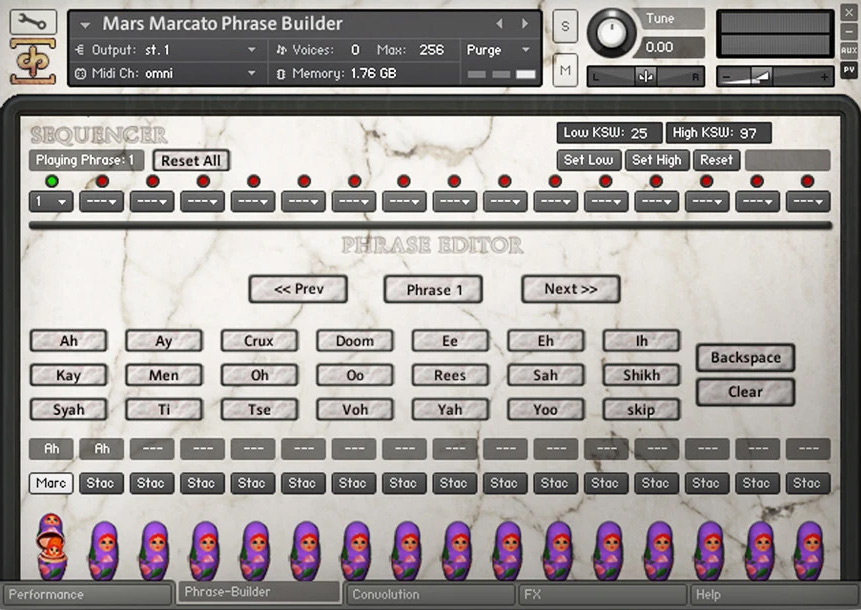This screenshot has height=610, width=861.
Task: Open instrument edit mode with the wrench icon
Action: coord(33,23)
